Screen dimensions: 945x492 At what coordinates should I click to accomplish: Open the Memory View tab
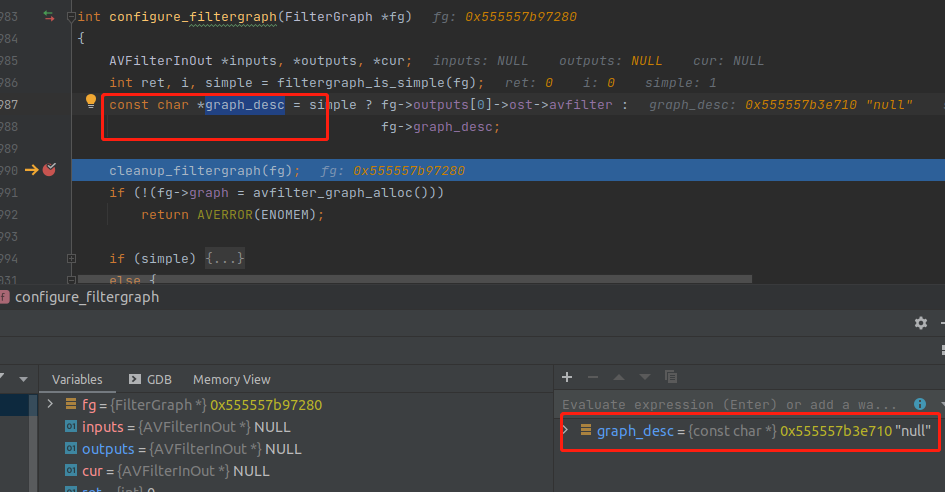(x=231, y=379)
